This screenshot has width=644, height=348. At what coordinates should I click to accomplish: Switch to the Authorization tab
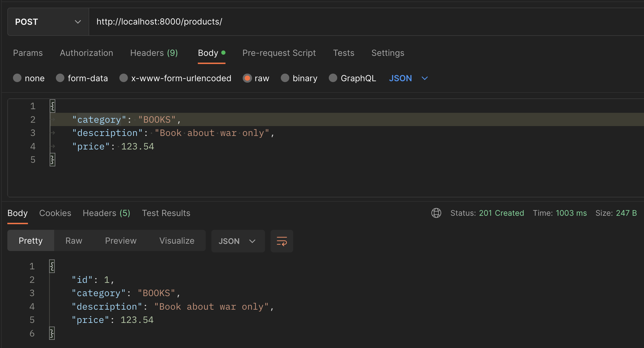86,53
